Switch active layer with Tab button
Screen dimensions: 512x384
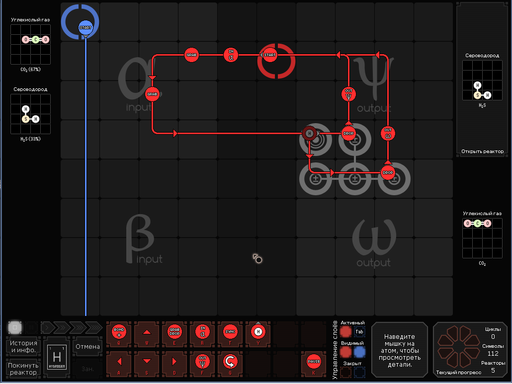[x=359, y=332]
